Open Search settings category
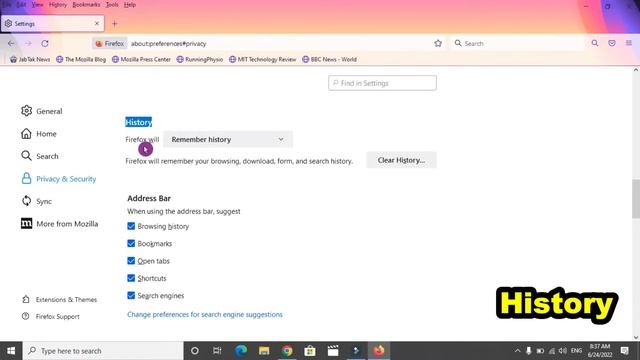Image resolution: width=640 pixels, height=360 pixels. click(x=40, y=156)
